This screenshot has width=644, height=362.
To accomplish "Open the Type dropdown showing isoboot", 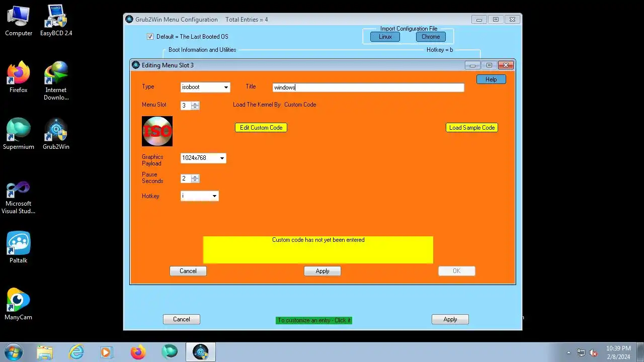I will pyautogui.click(x=205, y=87).
